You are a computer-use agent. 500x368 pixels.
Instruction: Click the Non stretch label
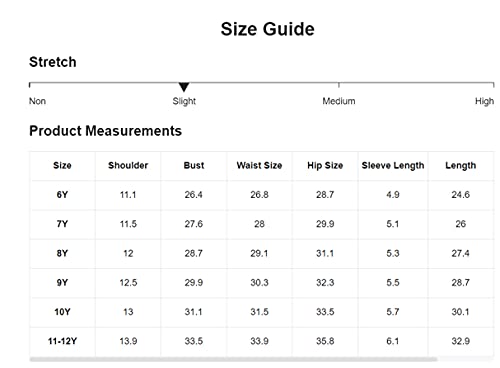click(x=37, y=101)
